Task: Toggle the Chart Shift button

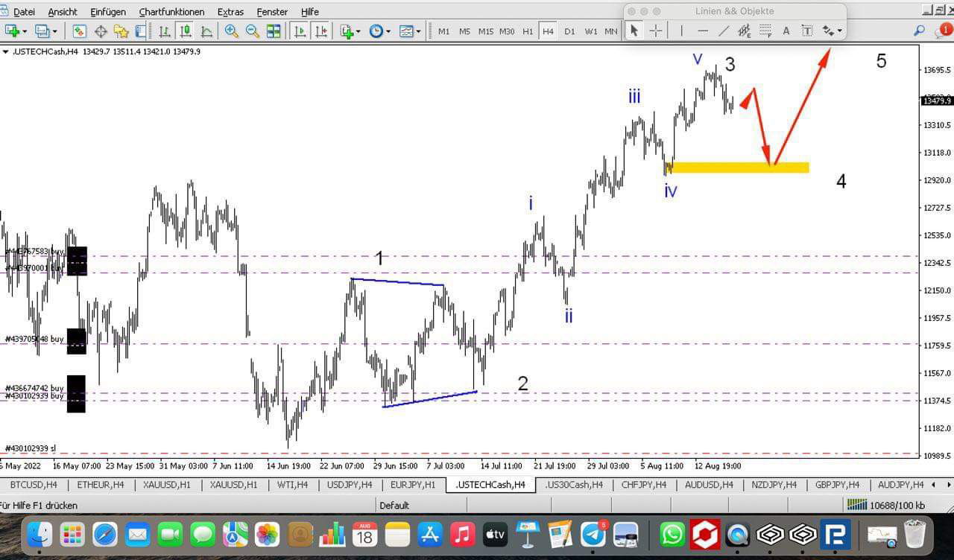Action: (321, 31)
